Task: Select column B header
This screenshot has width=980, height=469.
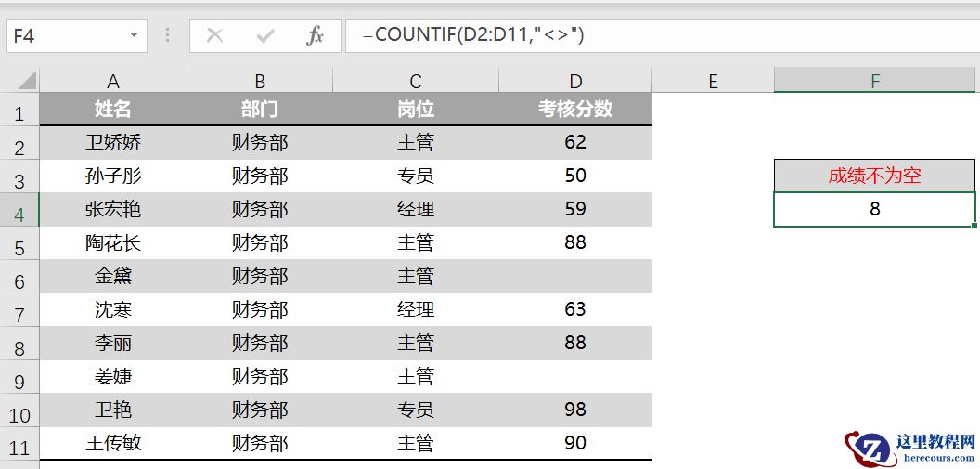Action: (x=260, y=81)
